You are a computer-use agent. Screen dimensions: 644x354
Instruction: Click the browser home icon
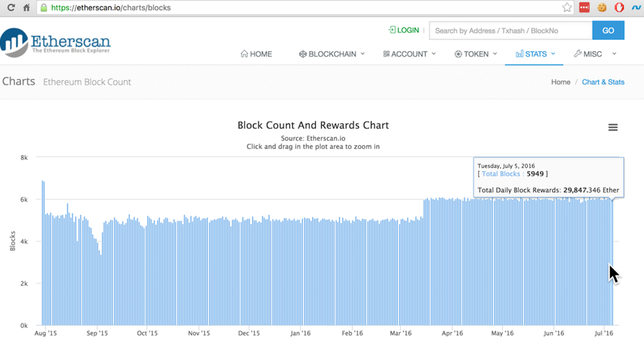27,8
